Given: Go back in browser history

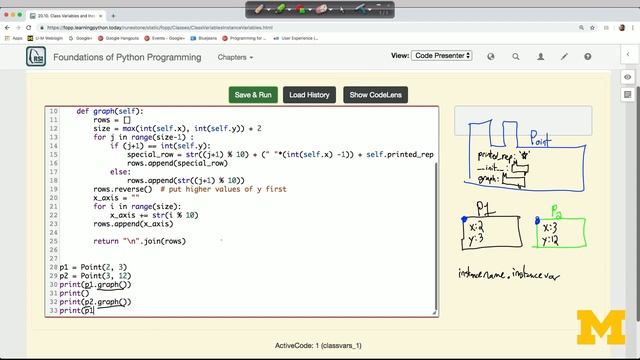Looking at the screenshot, I should point(7,27).
